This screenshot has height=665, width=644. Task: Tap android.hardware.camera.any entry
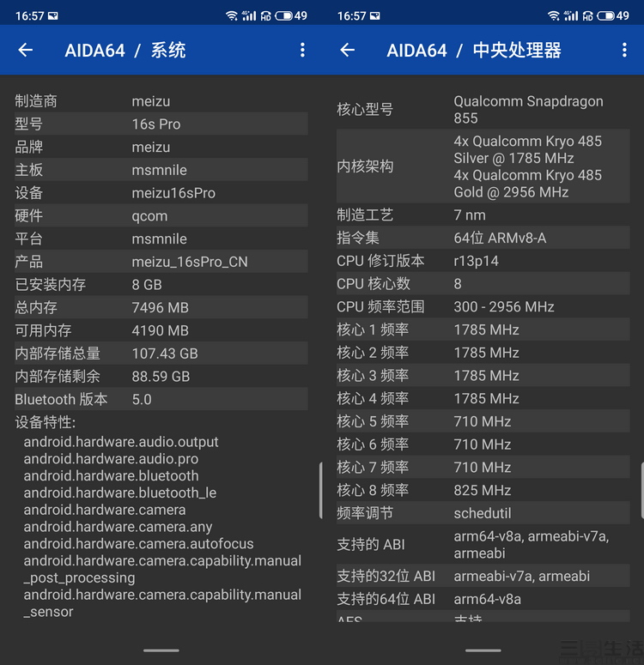tap(118, 527)
